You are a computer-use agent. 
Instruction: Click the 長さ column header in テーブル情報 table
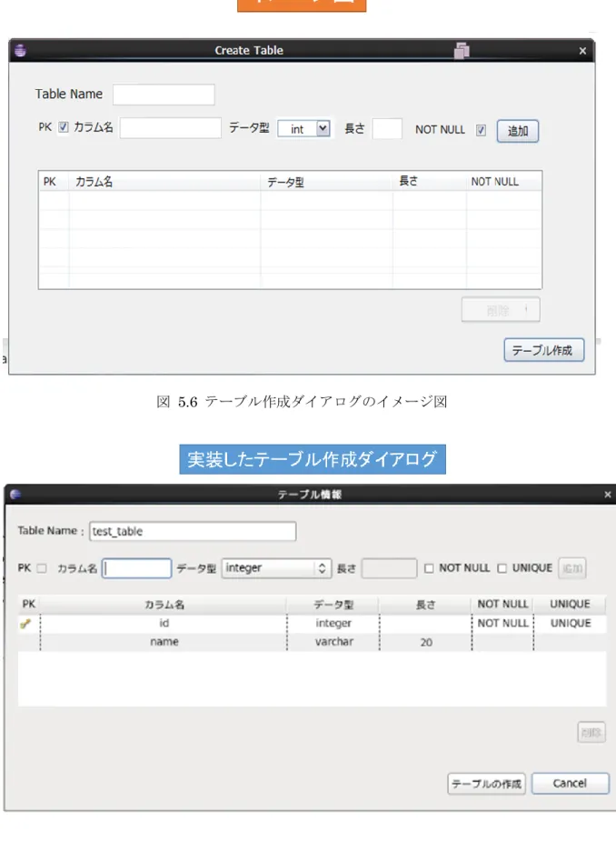(x=426, y=605)
